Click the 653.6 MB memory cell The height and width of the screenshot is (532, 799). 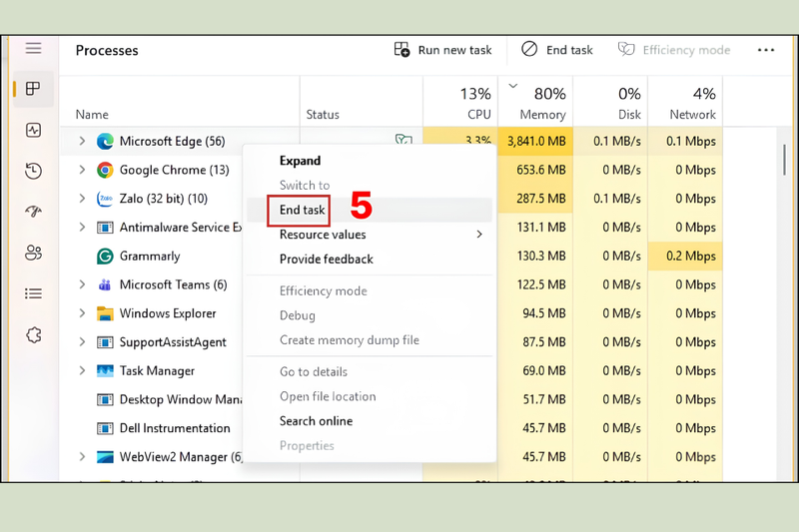coord(535,170)
